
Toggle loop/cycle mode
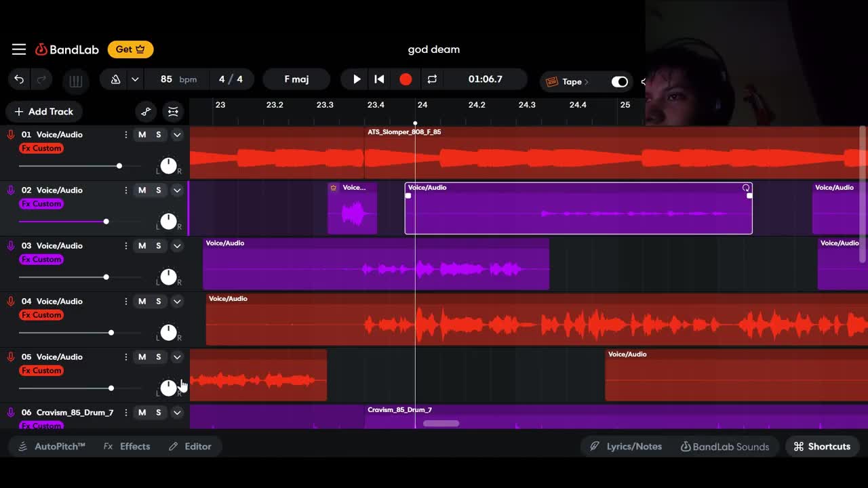[x=432, y=79]
